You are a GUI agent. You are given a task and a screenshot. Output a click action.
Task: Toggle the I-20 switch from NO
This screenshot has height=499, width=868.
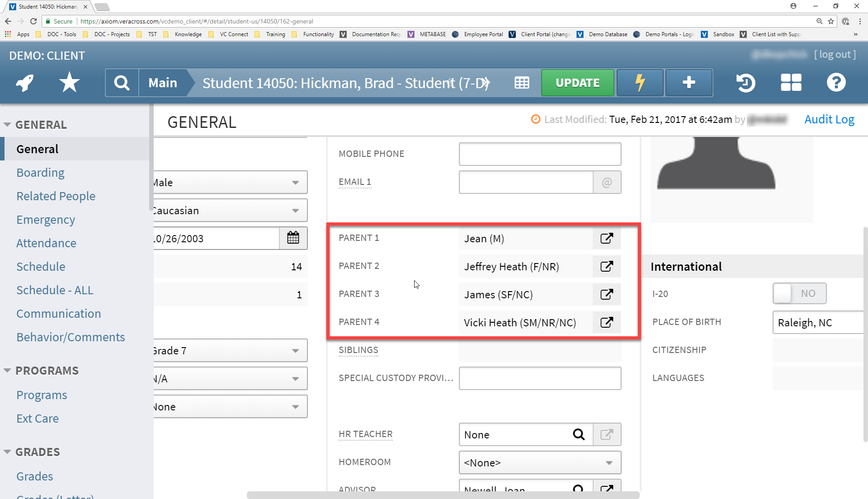pyautogui.click(x=799, y=294)
